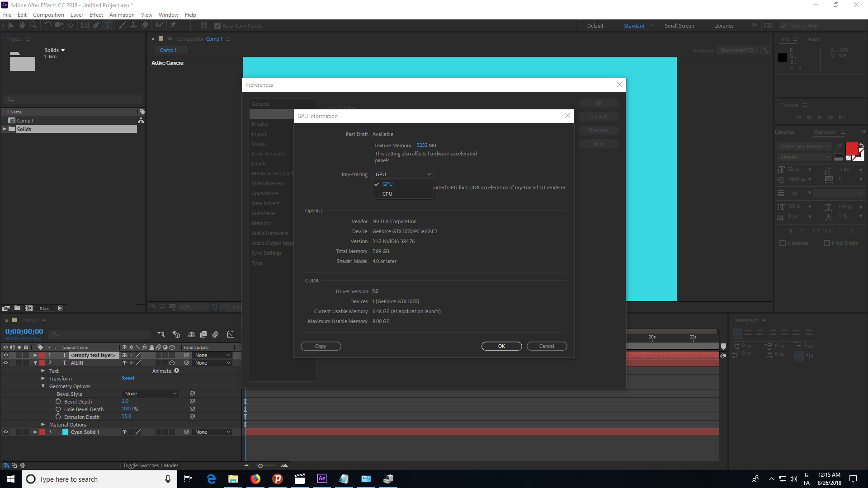Click stopwatch for Extrusion Depth
The height and width of the screenshot is (488, 868).
(x=58, y=417)
